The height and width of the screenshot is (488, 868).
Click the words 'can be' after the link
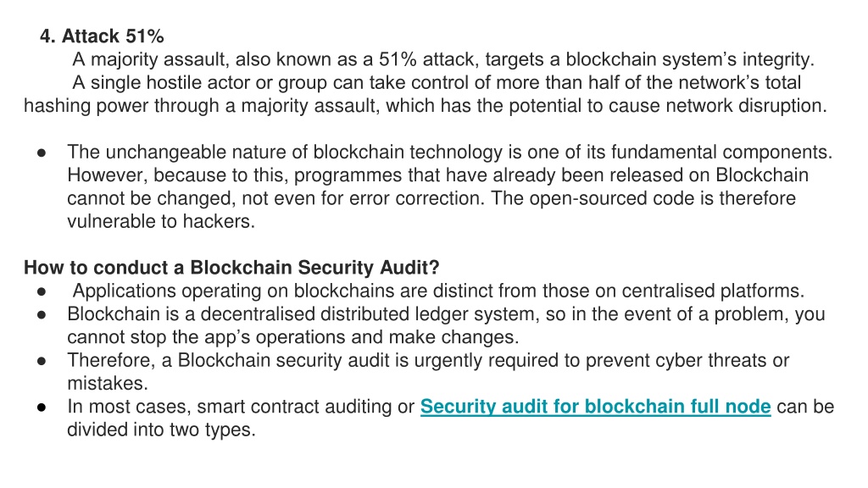pos(805,407)
